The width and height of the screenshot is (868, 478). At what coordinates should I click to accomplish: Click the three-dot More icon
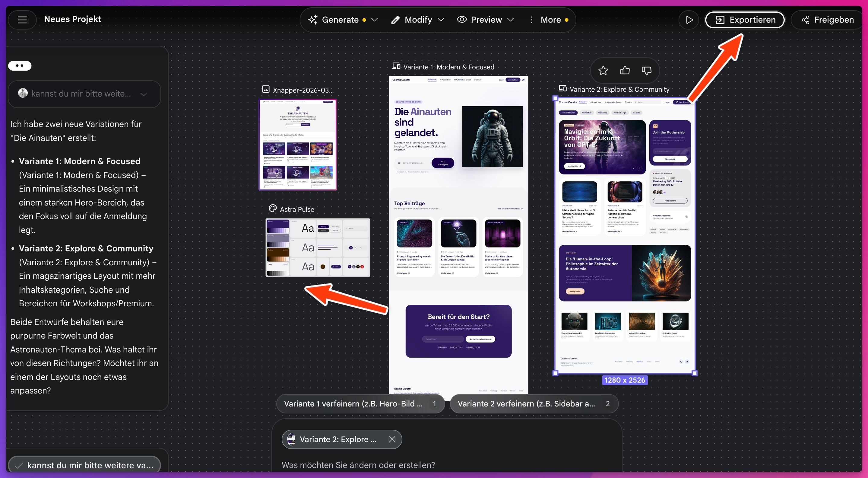coord(531,20)
